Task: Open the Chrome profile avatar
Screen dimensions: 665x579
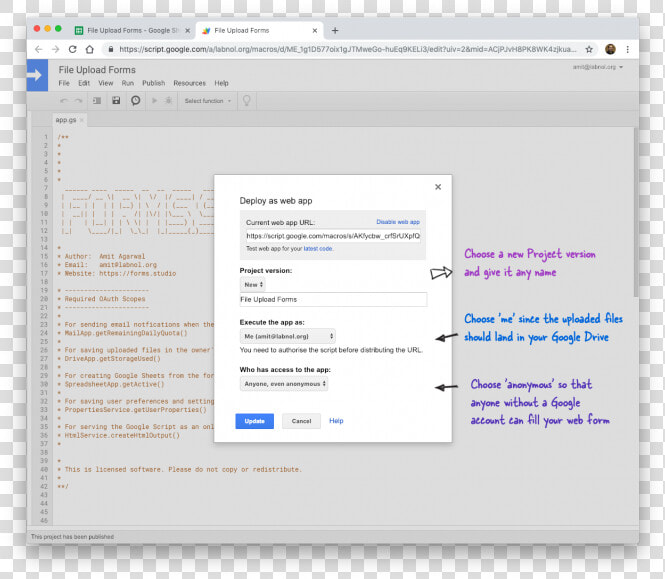Action: (x=610, y=49)
